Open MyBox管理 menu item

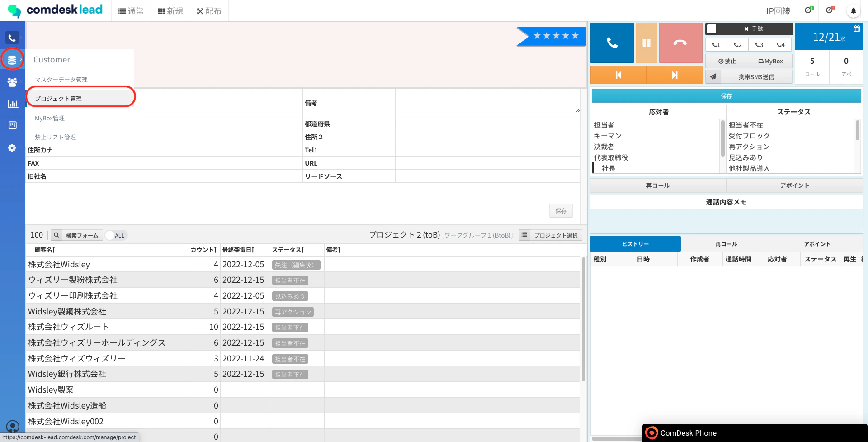(x=50, y=118)
